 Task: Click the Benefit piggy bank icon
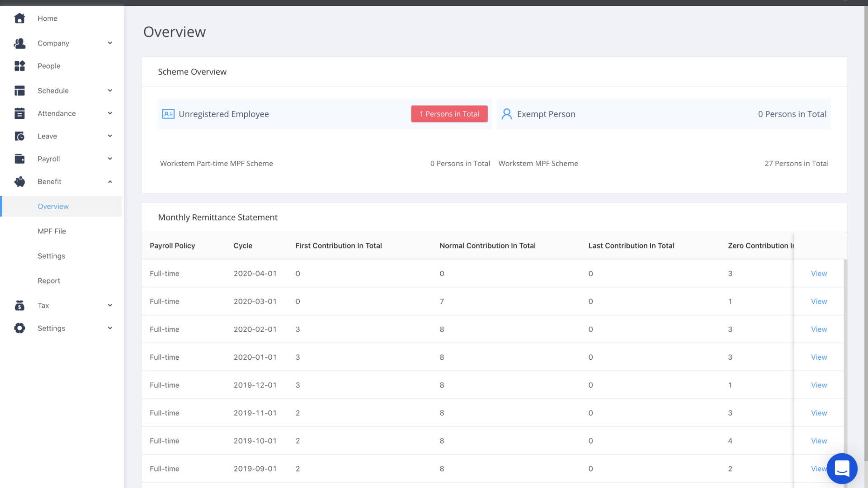pos(19,182)
